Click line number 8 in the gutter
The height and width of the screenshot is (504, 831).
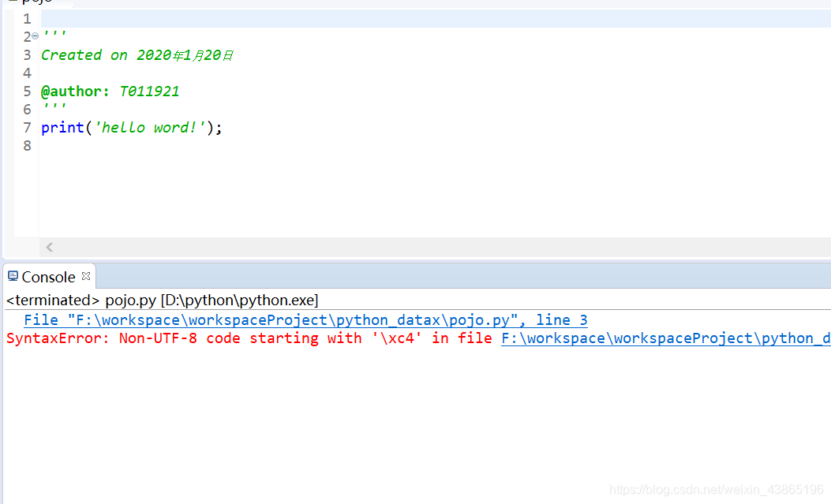[x=27, y=146]
